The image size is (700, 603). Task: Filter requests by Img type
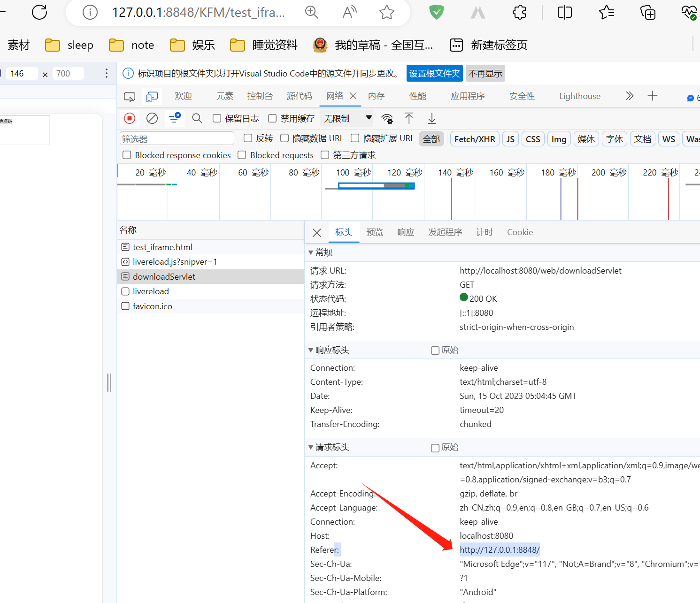click(x=559, y=139)
